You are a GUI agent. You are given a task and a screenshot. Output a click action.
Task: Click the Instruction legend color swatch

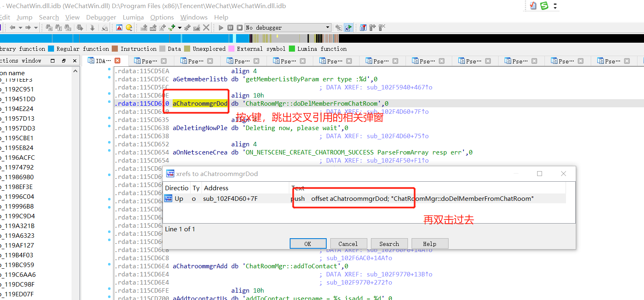[115, 49]
